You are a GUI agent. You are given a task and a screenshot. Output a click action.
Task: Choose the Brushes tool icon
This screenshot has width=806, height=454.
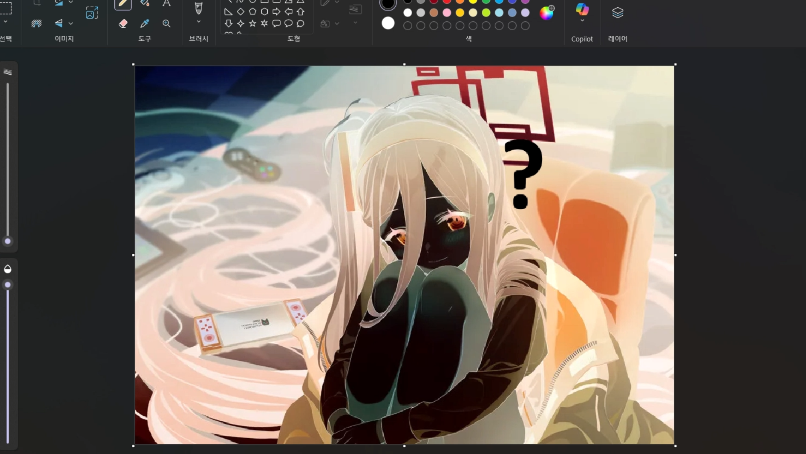coord(198,7)
